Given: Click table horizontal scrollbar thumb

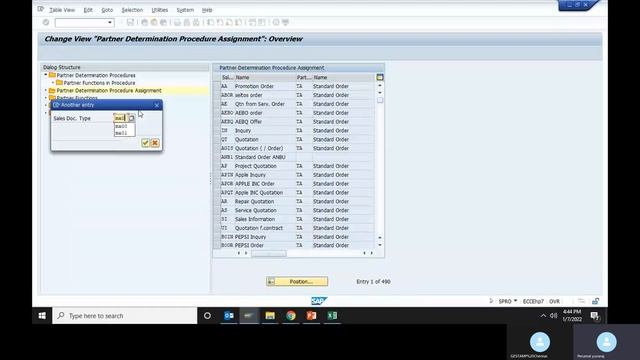Looking at the screenshot, I should click(269, 253).
